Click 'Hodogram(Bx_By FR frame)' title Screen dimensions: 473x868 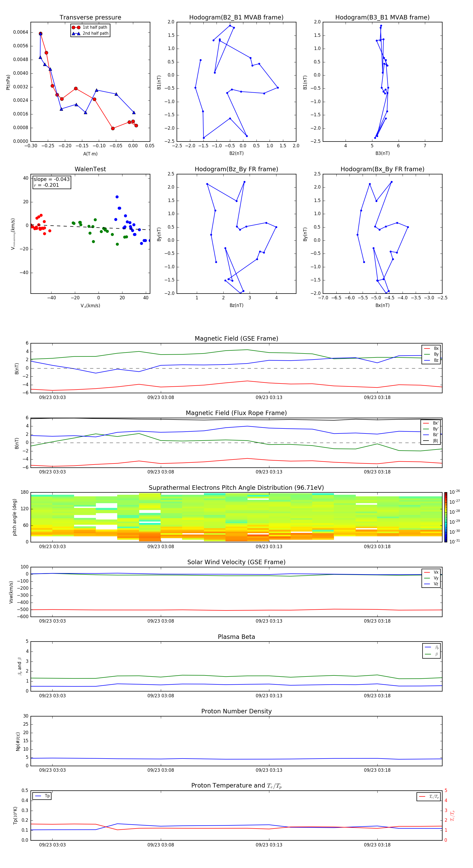382,169
